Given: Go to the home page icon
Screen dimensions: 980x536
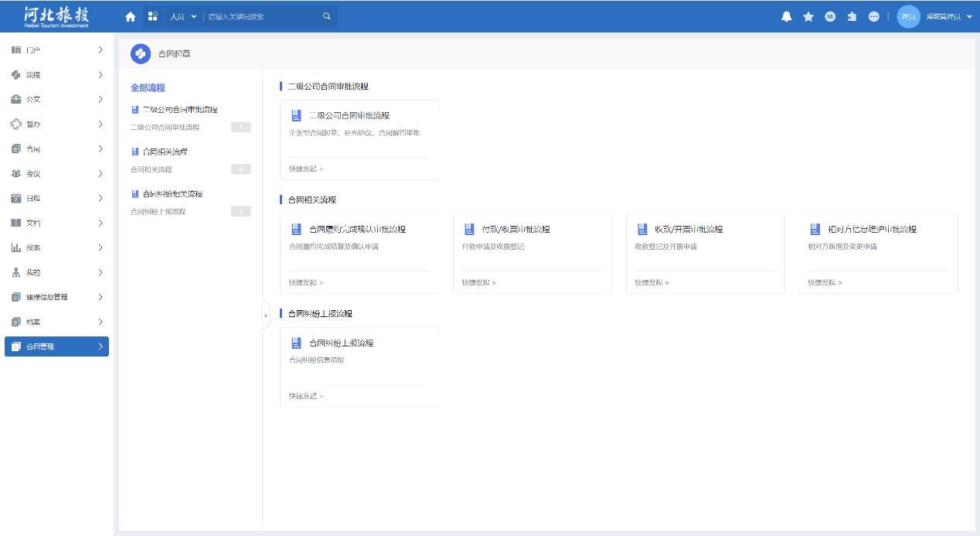Looking at the screenshot, I should click(x=130, y=16).
